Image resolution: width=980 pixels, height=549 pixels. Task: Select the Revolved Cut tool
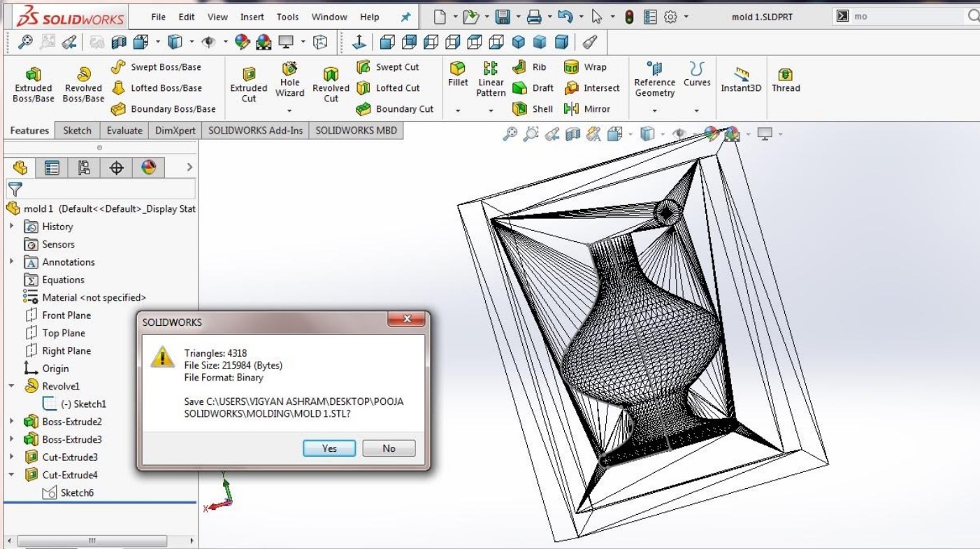pos(331,85)
